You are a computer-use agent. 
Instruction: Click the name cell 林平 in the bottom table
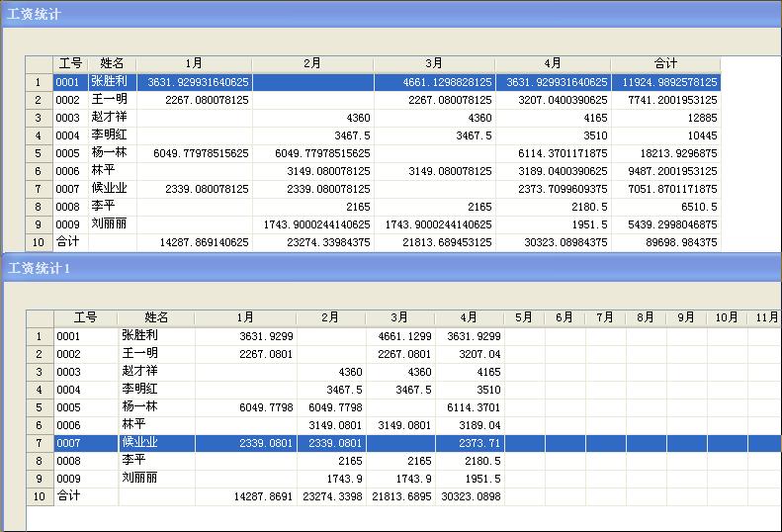156,425
